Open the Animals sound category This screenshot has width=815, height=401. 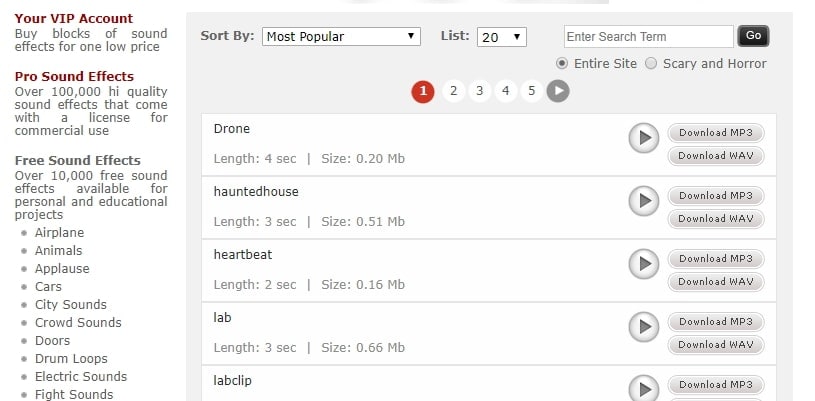(x=59, y=251)
